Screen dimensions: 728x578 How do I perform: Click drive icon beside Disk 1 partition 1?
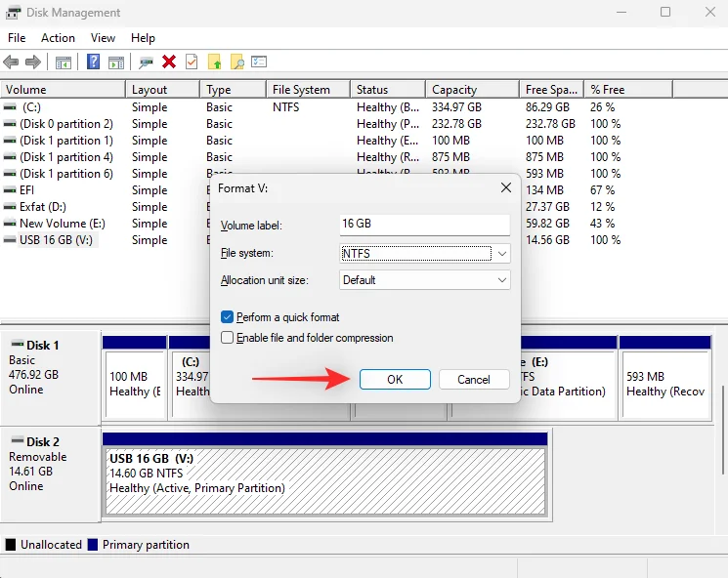pyautogui.click(x=10, y=141)
